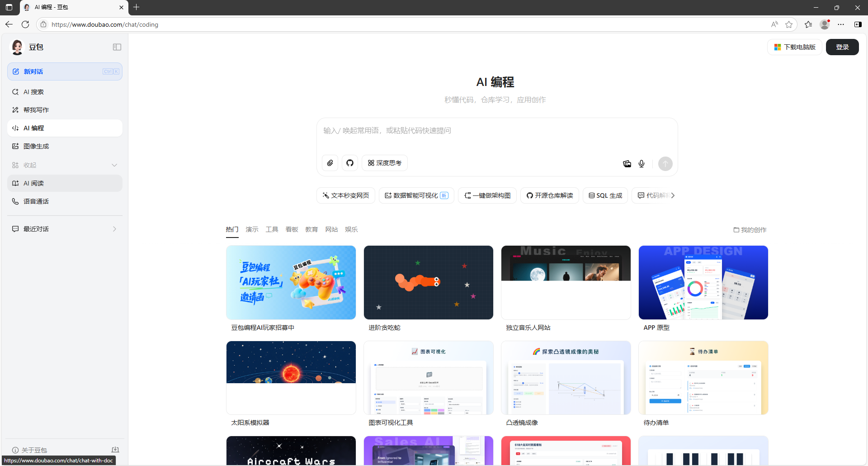This screenshot has width=868, height=466.
Task: Click the 登录 login button
Action: [842, 47]
